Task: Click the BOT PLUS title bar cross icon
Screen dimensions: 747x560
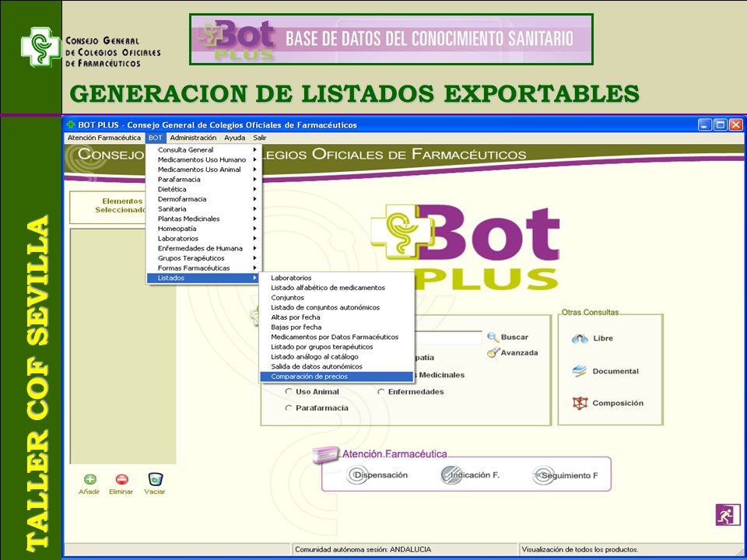Action: coord(71,124)
